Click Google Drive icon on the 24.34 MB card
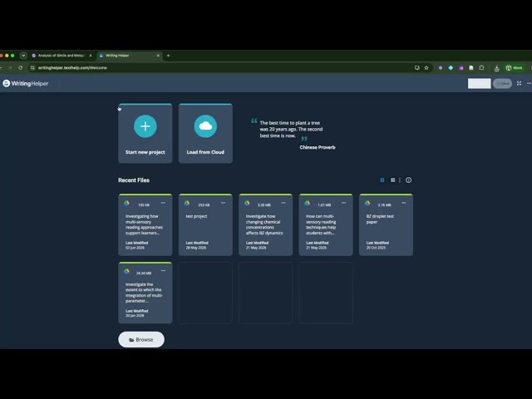The height and width of the screenshot is (399, 532). coord(127,271)
